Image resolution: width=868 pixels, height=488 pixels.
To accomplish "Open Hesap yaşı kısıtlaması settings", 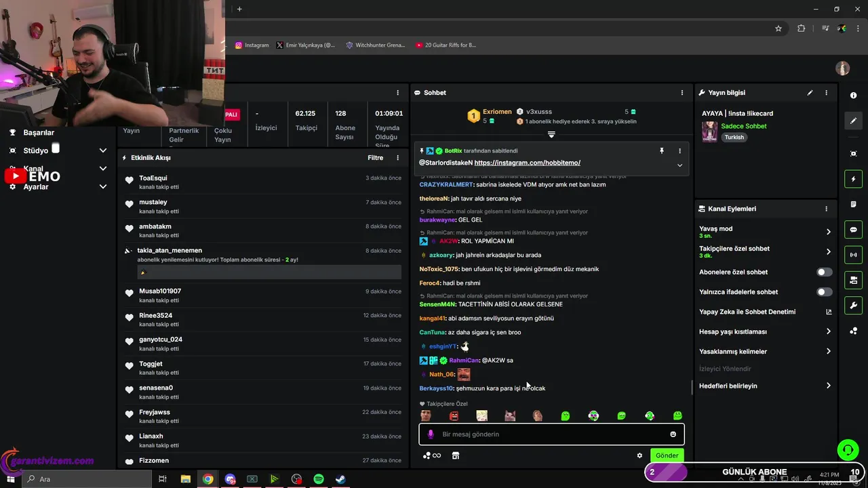I will coord(765,331).
